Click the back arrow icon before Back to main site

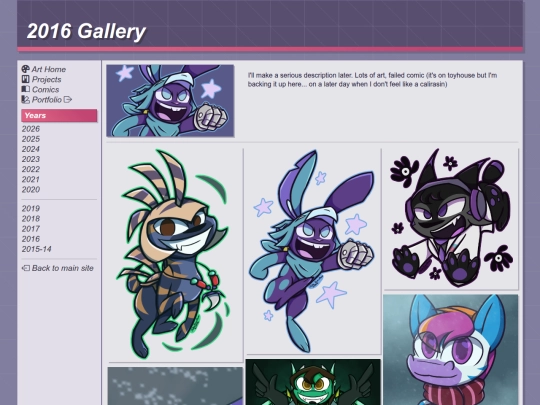point(25,268)
